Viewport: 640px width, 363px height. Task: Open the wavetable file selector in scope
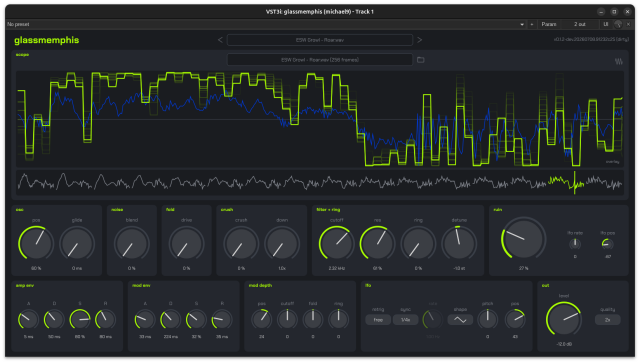(x=320, y=60)
